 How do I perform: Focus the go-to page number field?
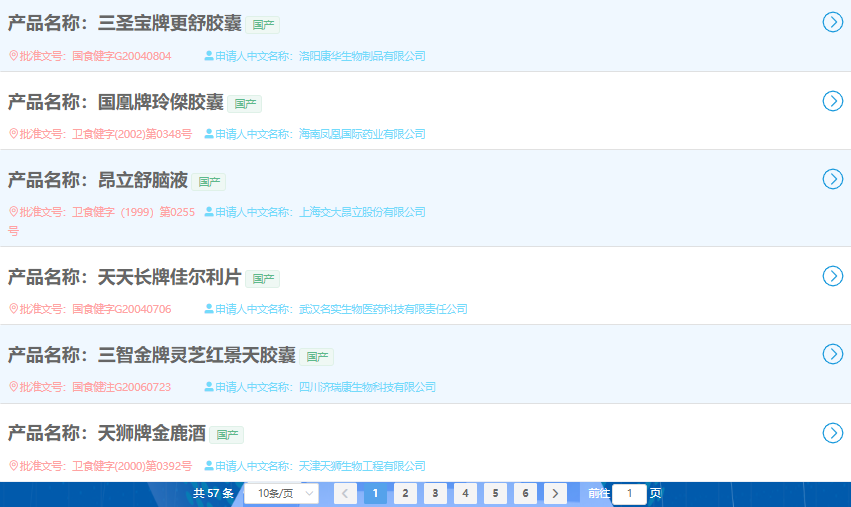point(630,493)
